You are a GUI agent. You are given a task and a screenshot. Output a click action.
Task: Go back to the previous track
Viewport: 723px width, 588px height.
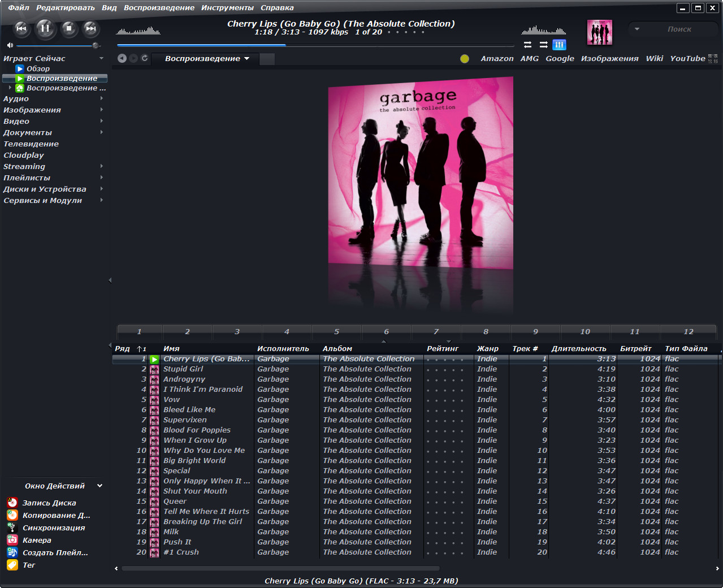click(21, 28)
